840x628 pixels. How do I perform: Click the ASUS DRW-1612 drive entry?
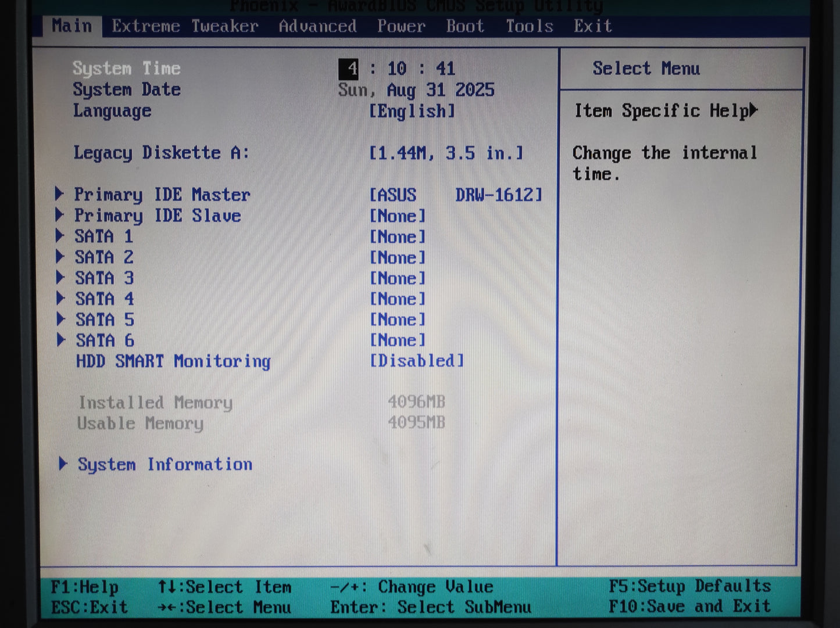(456, 195)
